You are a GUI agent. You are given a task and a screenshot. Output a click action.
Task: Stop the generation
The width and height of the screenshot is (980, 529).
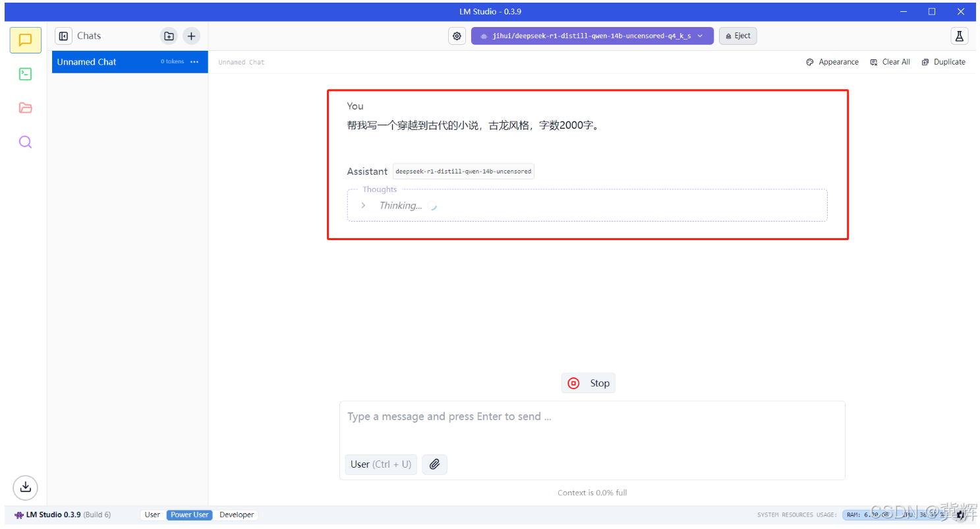[x=589, y=383]
